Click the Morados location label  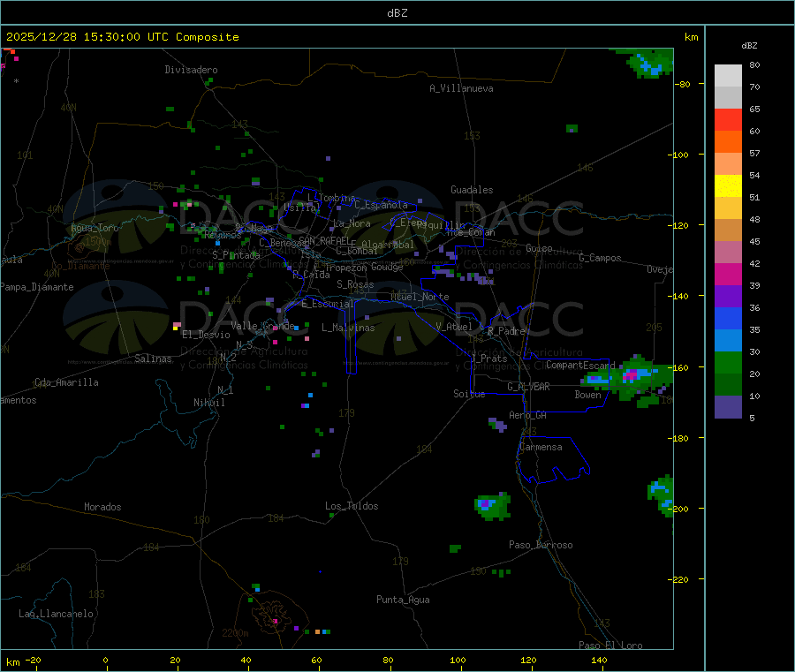click(x=102, y=507)
